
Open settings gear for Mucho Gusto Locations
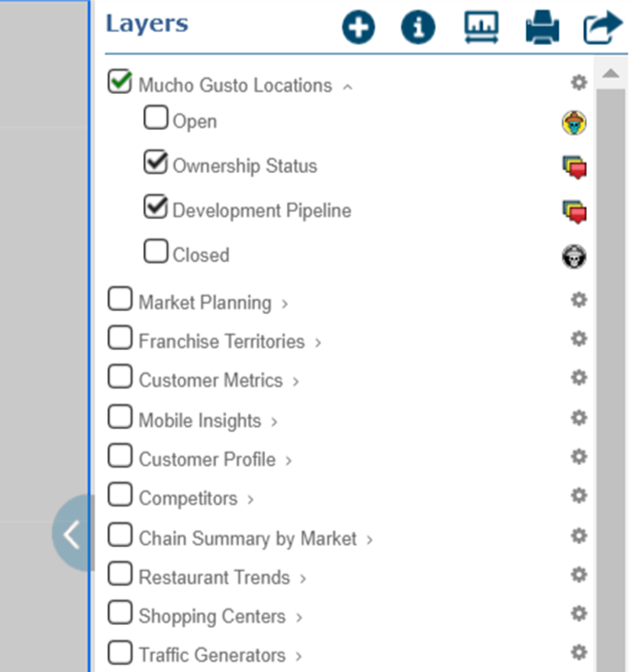[x=579, y=83]
